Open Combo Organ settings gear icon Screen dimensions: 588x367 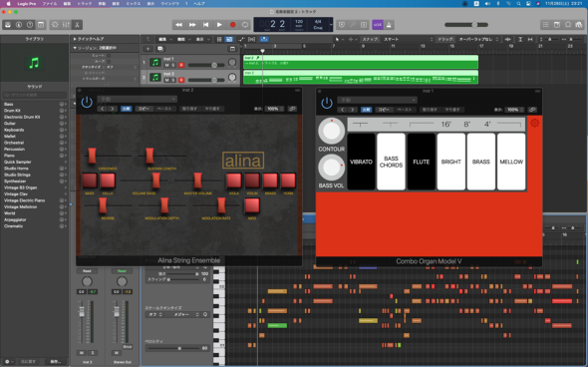click(x=535, y=123)
